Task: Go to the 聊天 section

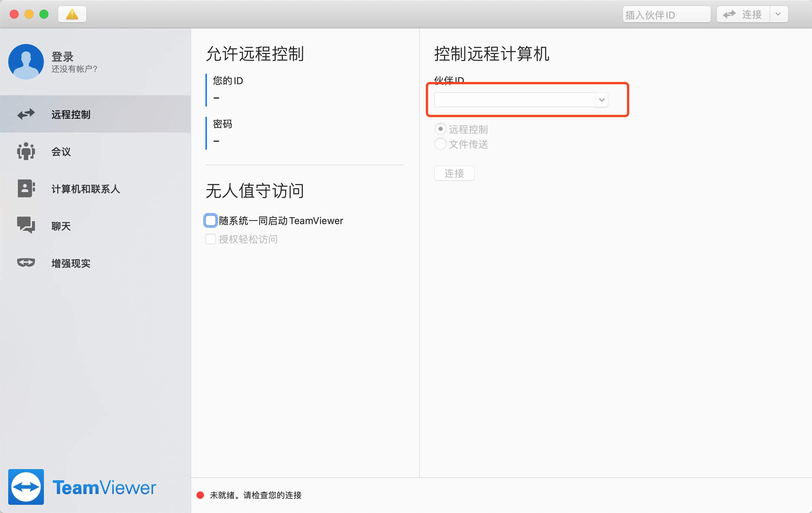Action: point(95,226)
